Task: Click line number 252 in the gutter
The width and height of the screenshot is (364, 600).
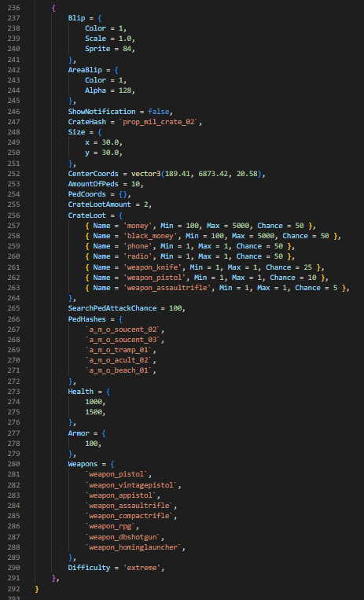Action: tap(14, 174)
